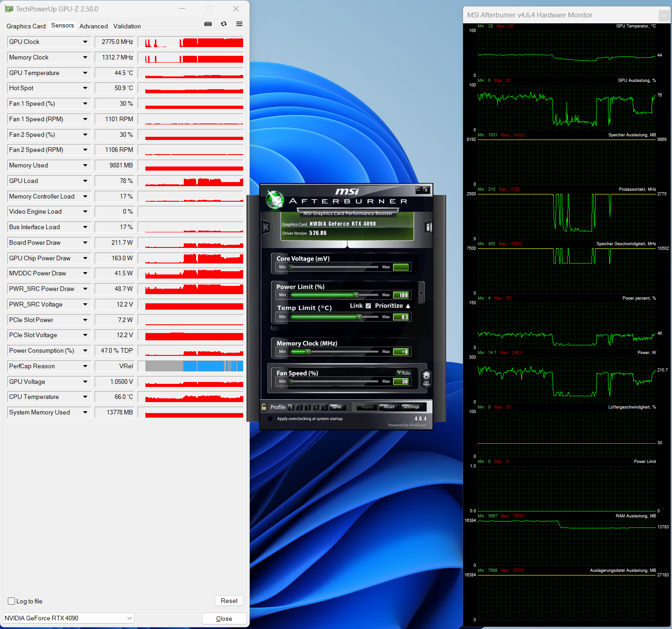Image resolution: width=672 pixels, height=629 pixels.
Task: Click the GPU-Z title bar app icon
Action: [x=9, y=9]
